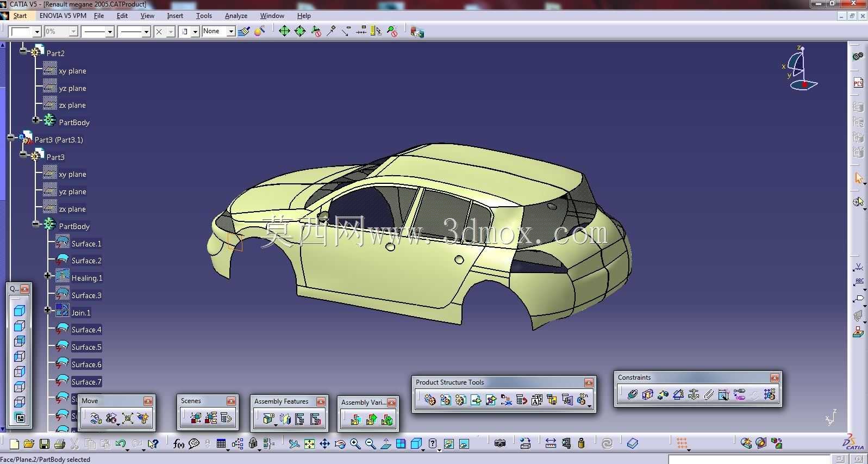The height and width of the screenshot is (464, 868).
Task: Open the File menu
Action: coord(99,16)
